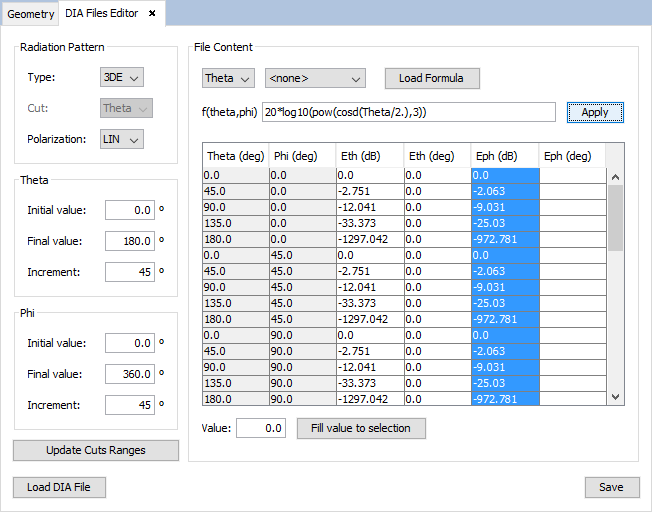Click the Theta Initial value field
652x512 pixels.
(x=130, y=210)
